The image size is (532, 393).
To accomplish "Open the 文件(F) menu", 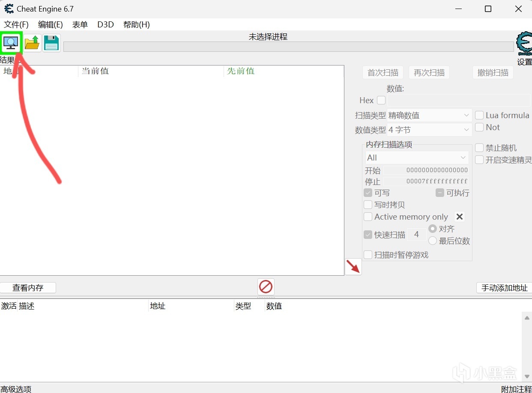I will pos(16,24).
